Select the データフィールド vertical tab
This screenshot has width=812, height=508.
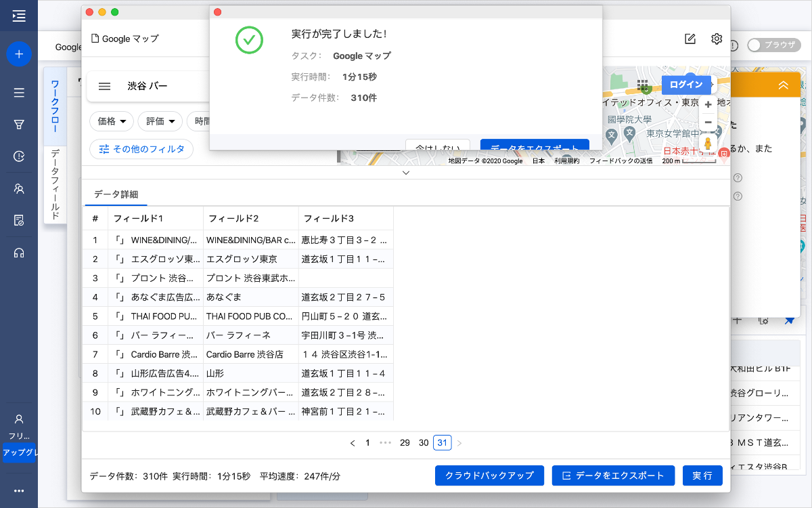click(55, 184)
